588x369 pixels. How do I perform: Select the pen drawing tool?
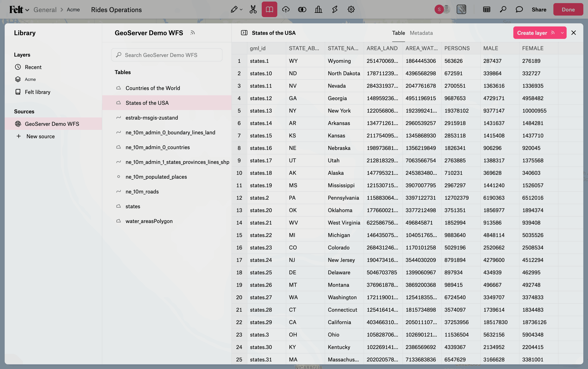234,9
